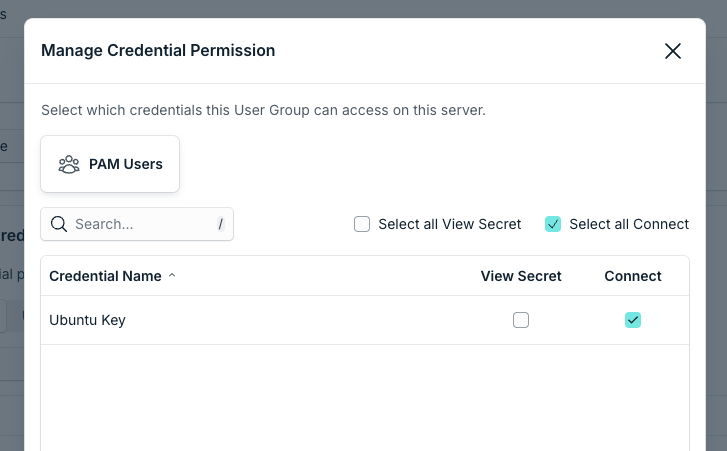Enable Select all View Secret checkbox
The width and height of the screenshot is (727, 451).
tap(362, 224)
